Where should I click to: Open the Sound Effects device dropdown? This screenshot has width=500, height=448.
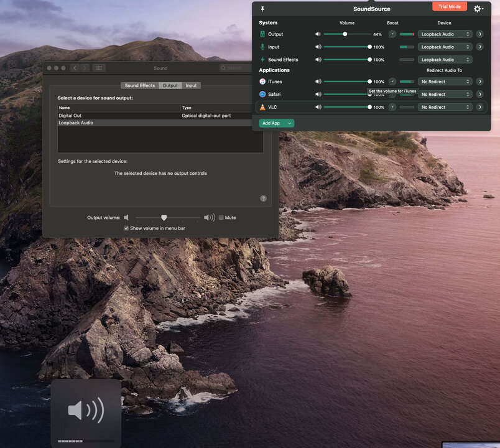[445, 60]
